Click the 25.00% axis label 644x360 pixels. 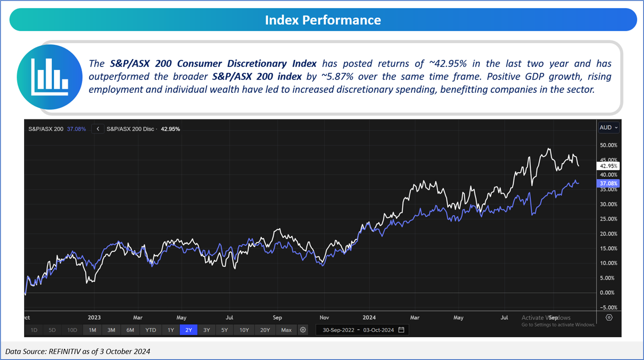tap(608, 219)
